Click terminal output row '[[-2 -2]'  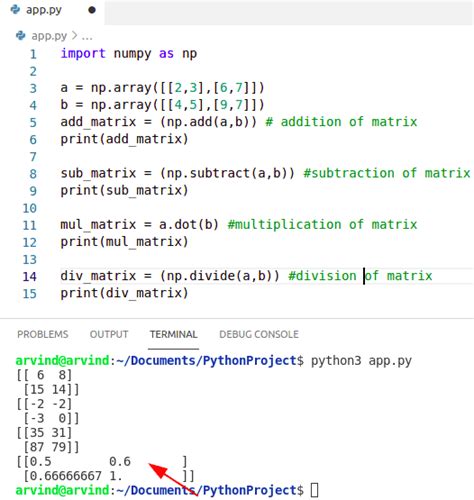[44, 404]
